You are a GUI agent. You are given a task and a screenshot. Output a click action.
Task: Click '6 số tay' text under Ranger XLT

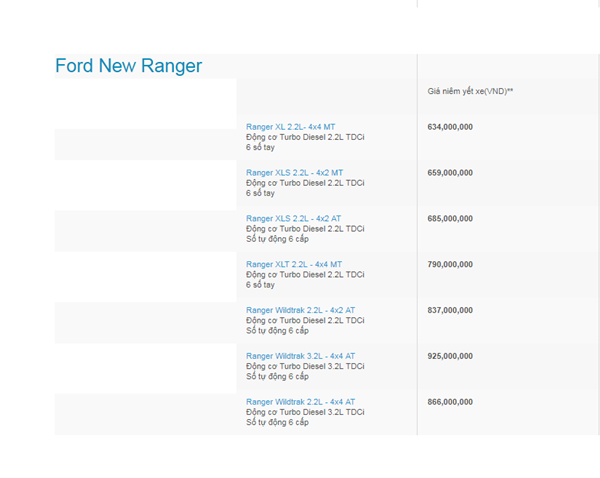[x=260, y=285]
